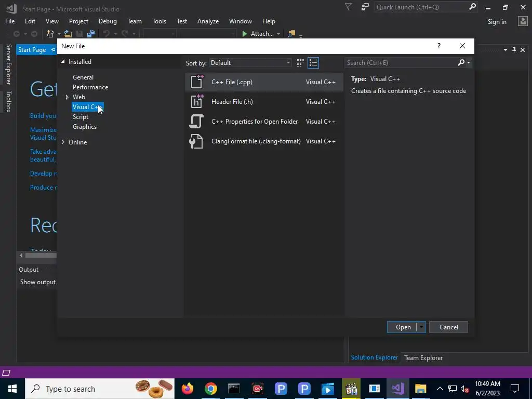Click the Visual Studio logo in title bar
Screen dimensions: 532x399
tap(11, 8)
